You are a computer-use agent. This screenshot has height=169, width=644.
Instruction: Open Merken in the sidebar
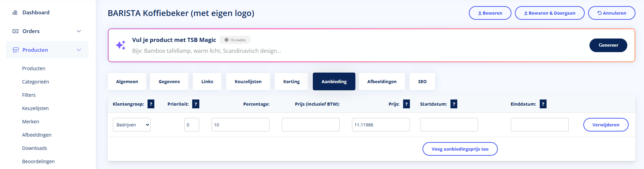tap(31, 122)
